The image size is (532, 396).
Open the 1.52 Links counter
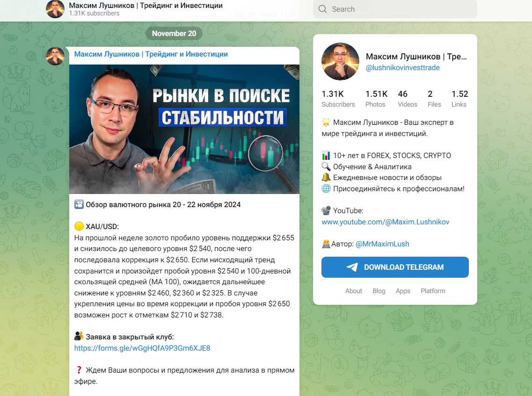(460, 99)
